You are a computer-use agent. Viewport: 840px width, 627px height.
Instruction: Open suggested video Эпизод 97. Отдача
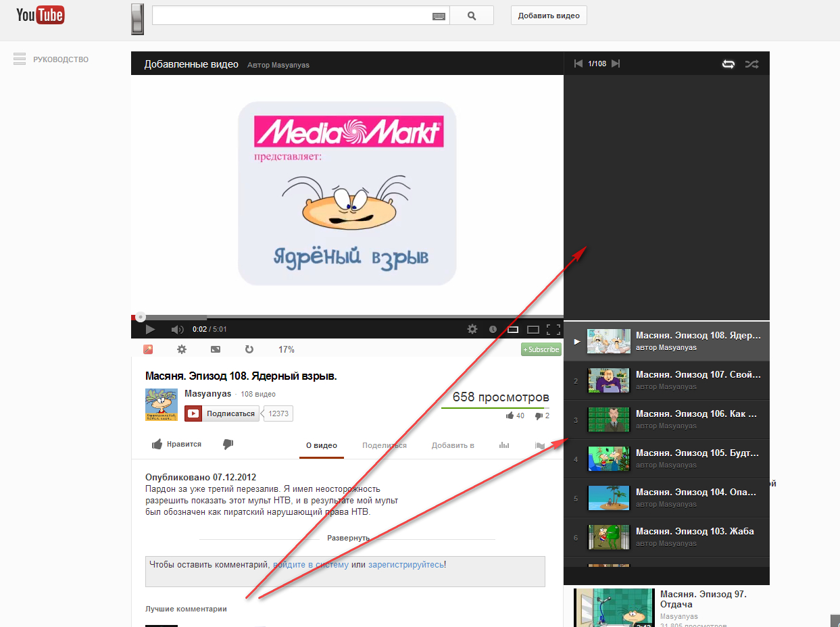(703, 599)
